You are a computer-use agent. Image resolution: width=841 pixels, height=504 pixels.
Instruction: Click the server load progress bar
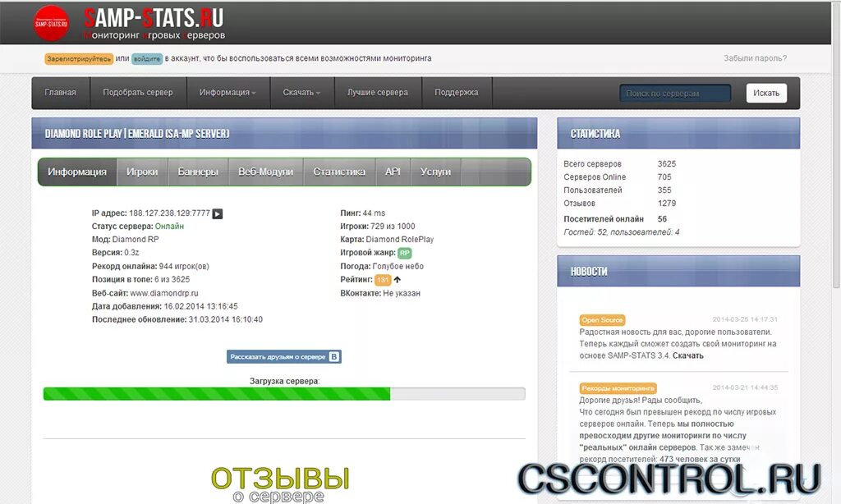(284, 393)
